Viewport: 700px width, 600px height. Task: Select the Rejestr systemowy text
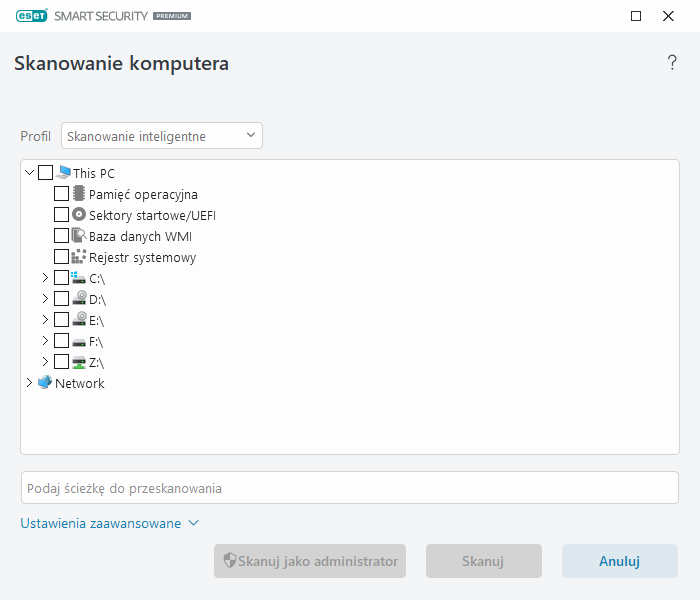tap(142, 258)
